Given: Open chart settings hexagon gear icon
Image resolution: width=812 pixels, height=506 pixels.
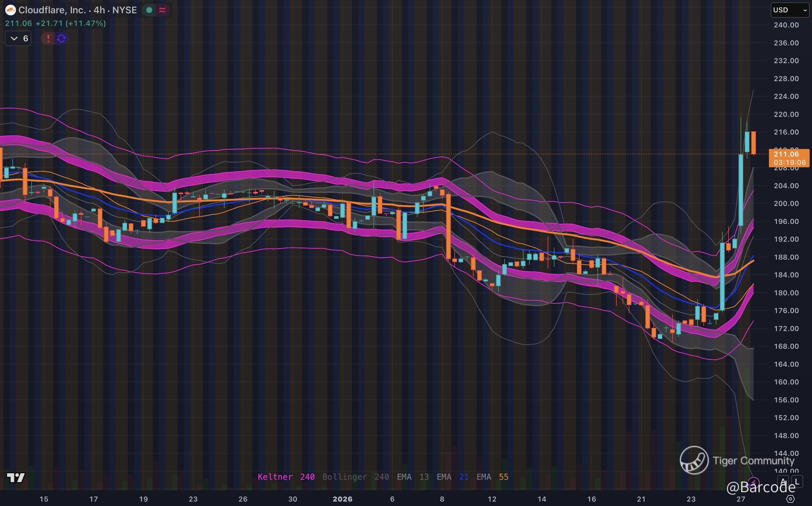Looking at the screenshot, I should pyautogui.click(x=790, y=499).
